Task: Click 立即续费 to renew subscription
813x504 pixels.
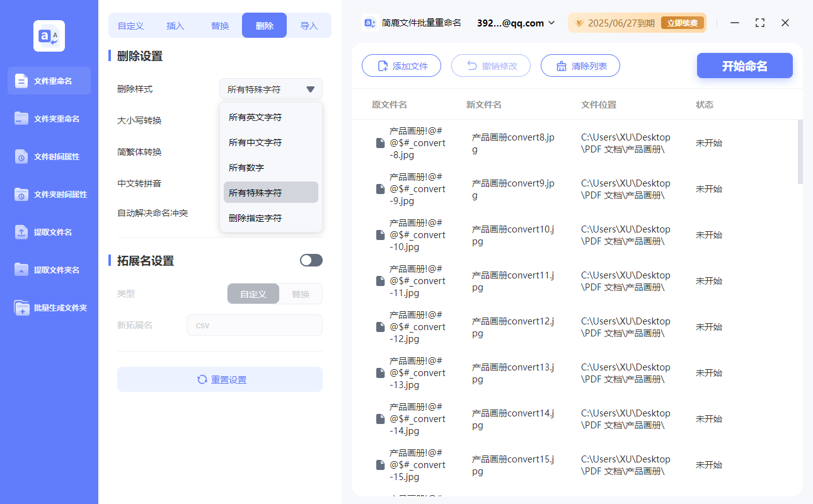Action: [683, 22]
